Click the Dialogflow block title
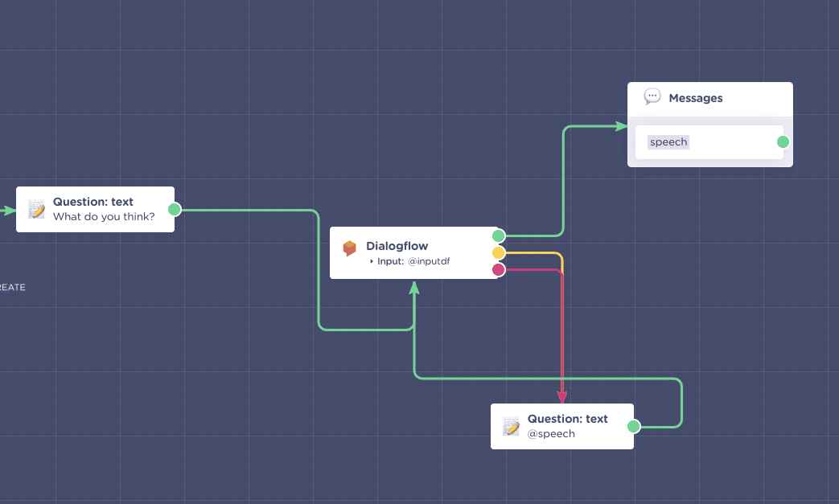The width and height of the screenshot is (839, 504). 397,246
